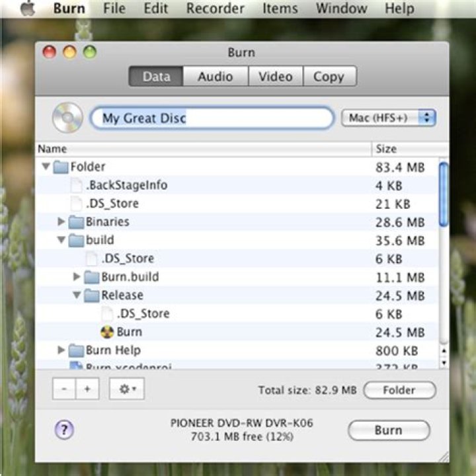This screenshot has width=476, height=476.
Task: Open the gear action menu
Action: 126,389
